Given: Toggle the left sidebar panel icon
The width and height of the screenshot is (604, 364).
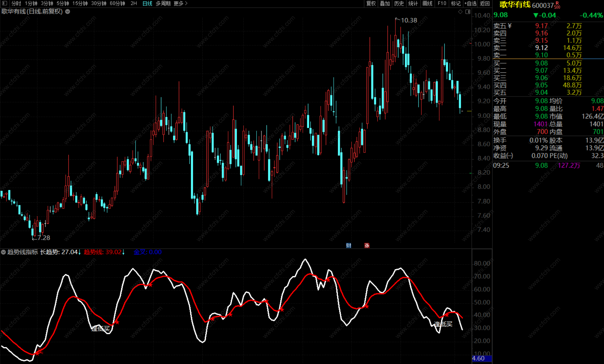Looking at the screenshot, I should coord(4,3).
